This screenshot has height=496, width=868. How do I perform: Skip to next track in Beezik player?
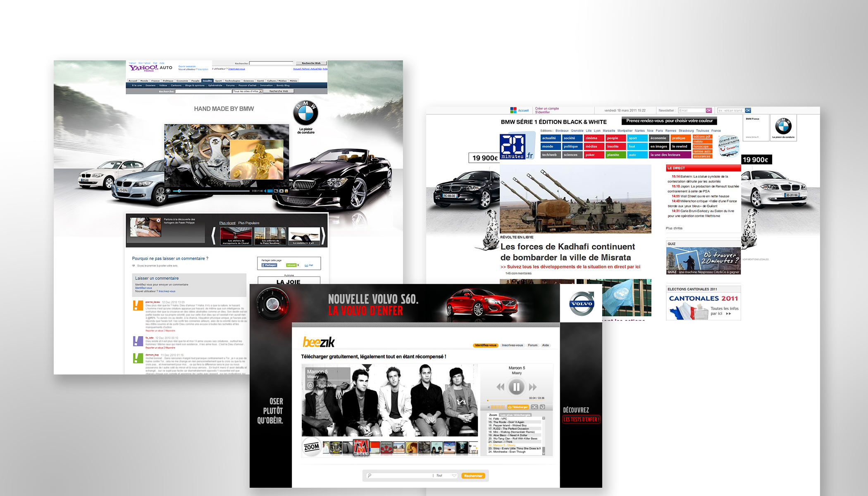533,387
